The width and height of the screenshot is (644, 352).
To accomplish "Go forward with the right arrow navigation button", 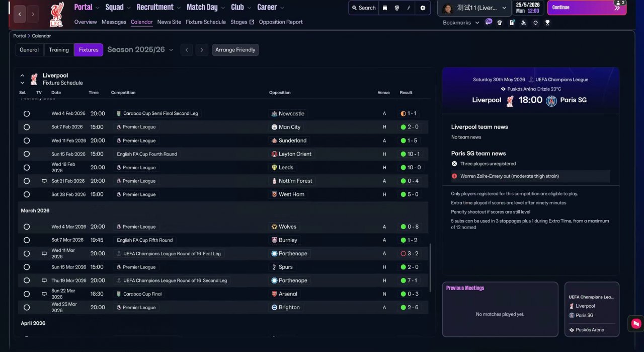I will tap(33, 14).
